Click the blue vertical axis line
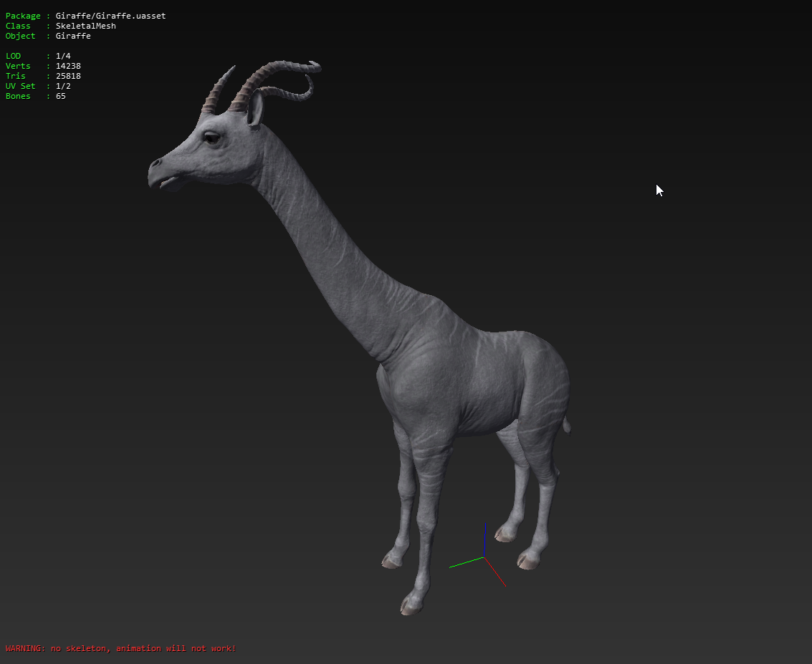812x664 pixels. [484, 539]
